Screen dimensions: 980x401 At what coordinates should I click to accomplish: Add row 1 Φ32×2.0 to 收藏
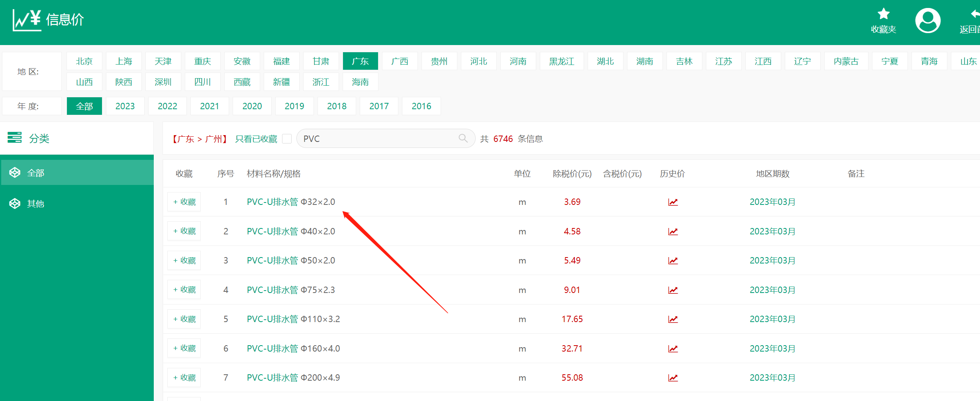tap(184, 202)
